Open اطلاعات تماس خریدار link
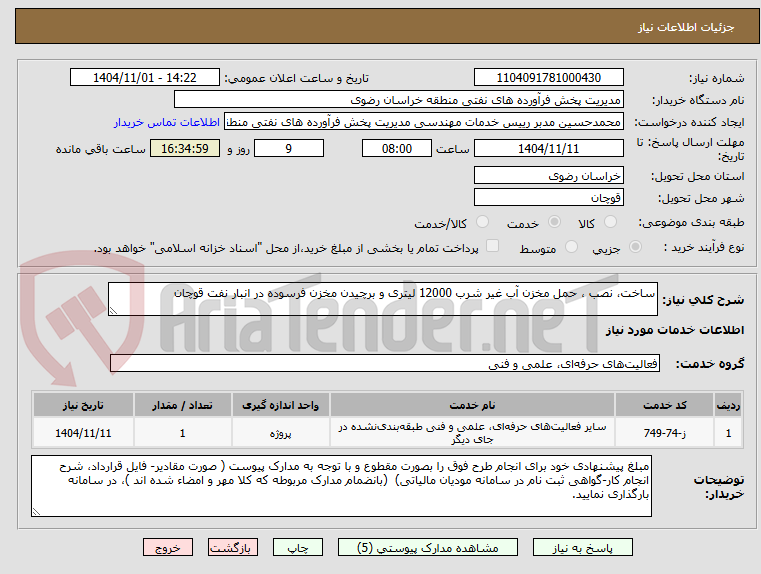This screenshot has height=574, width=761. point(167,122)
